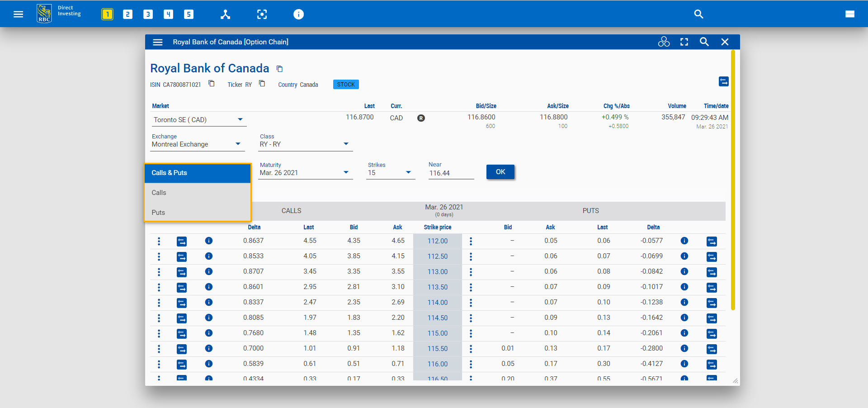Click the window layout icon at top right
868x408 pixels.
coord(850,14)
